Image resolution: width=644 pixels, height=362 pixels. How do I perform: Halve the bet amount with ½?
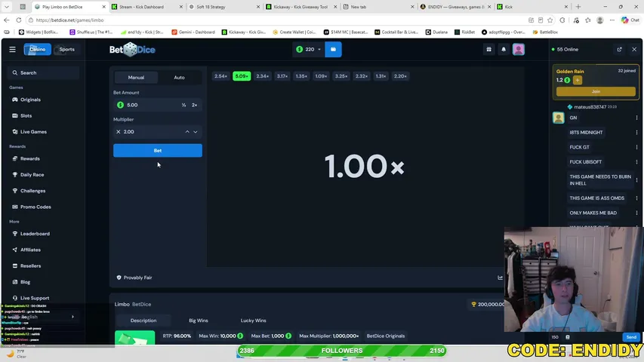(x=183, y=105)
